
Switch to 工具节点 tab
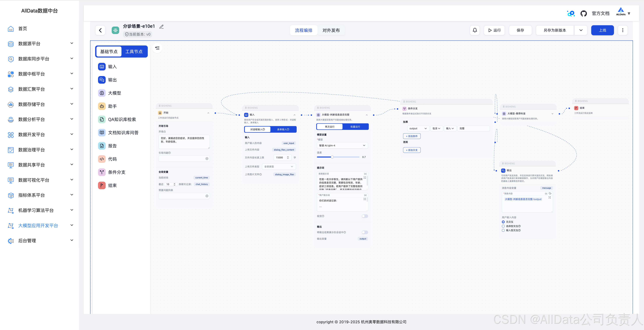click(x=134, y=52)
